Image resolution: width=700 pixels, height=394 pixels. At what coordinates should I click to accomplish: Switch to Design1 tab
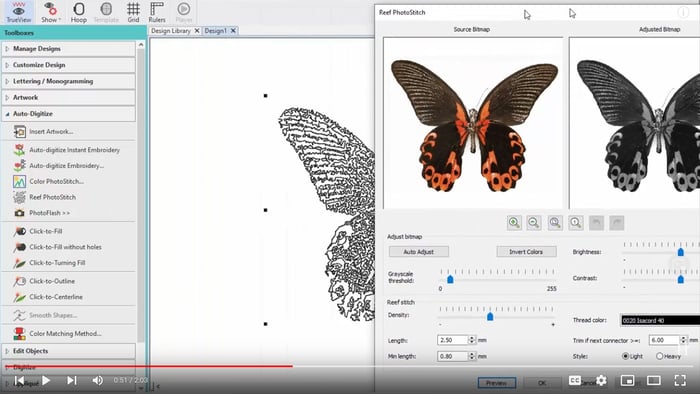(216, 31)
